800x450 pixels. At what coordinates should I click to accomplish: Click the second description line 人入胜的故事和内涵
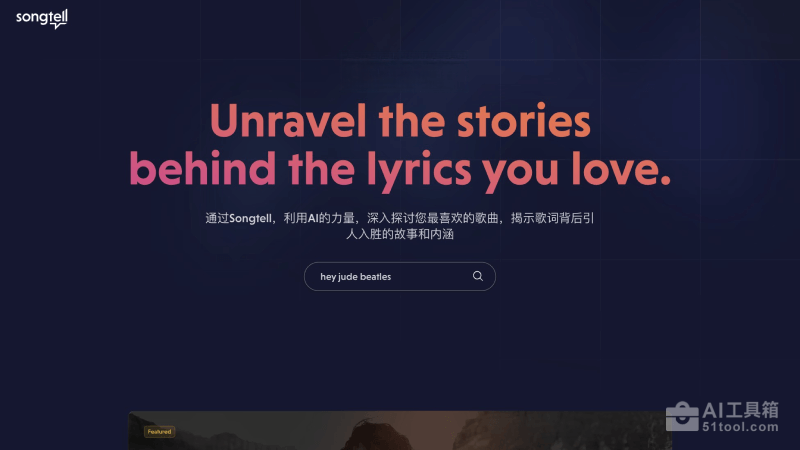[x=400, y=234]
